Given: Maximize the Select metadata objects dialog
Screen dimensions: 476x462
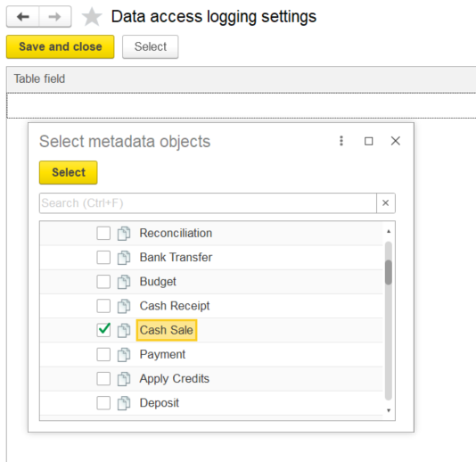Looking at the screenshot, I should 368,141.
